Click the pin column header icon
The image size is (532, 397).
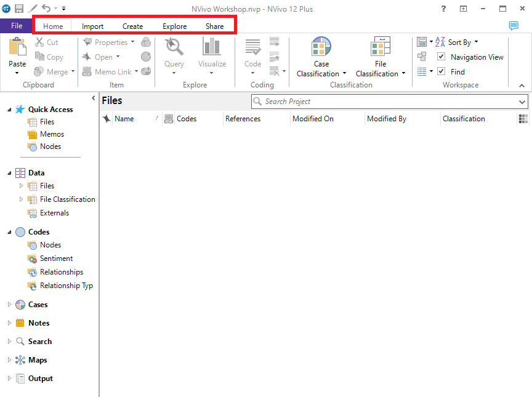pos(107,119)
